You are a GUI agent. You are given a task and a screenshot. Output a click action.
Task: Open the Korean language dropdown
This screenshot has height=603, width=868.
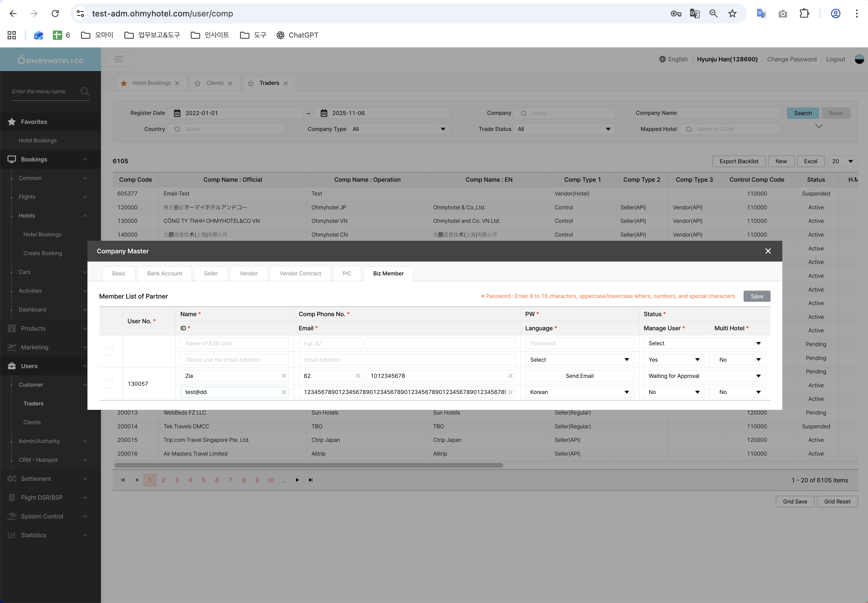coord(579,392)
